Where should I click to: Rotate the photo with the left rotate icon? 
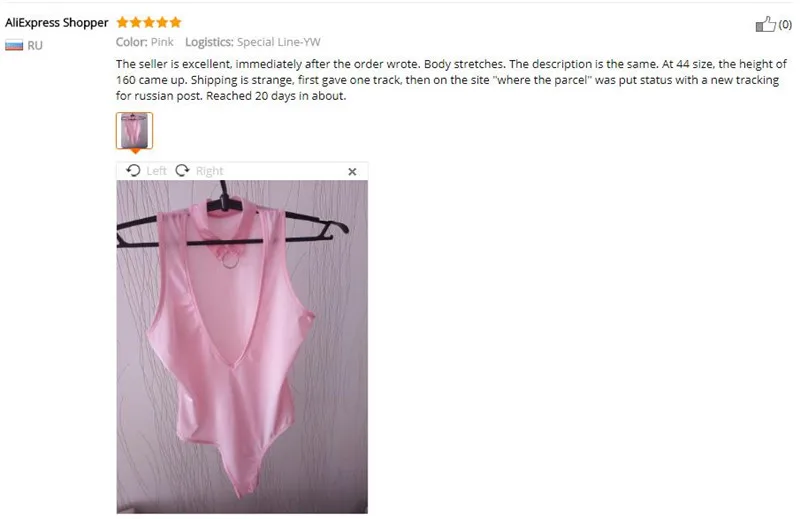tap(133, 170)
